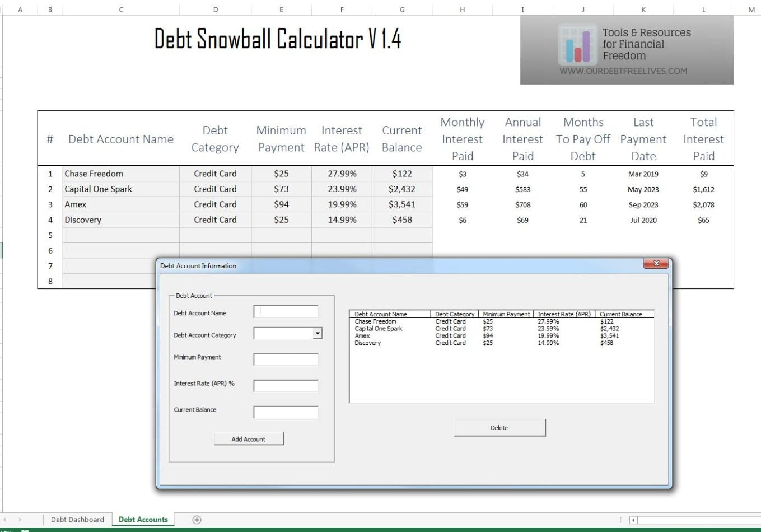Viewport: 761px width, 532px height.
Task: Click the Delete button
Action: tap(499, 428)
